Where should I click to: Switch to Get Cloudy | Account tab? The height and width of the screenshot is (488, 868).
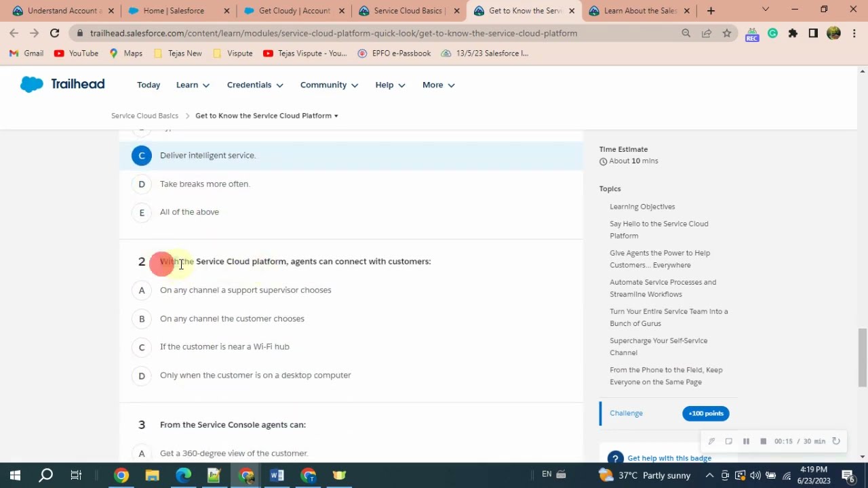(x=294, y=11)
